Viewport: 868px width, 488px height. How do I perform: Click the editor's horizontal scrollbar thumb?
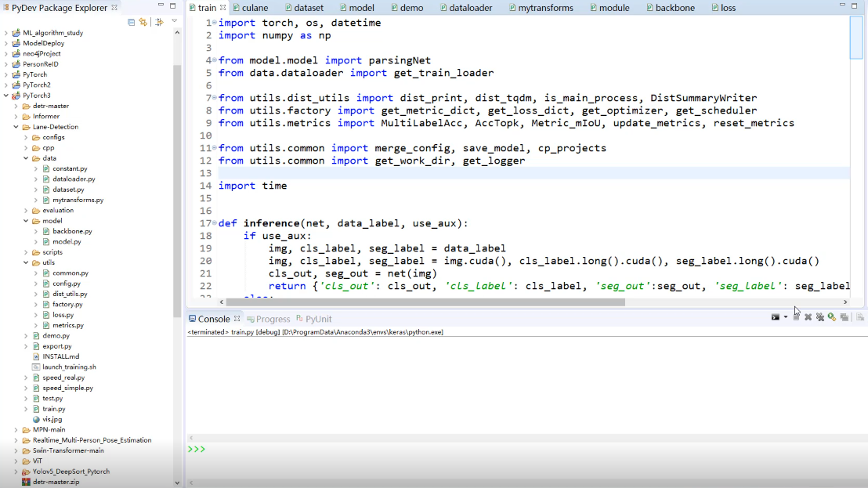pos(425,302)
